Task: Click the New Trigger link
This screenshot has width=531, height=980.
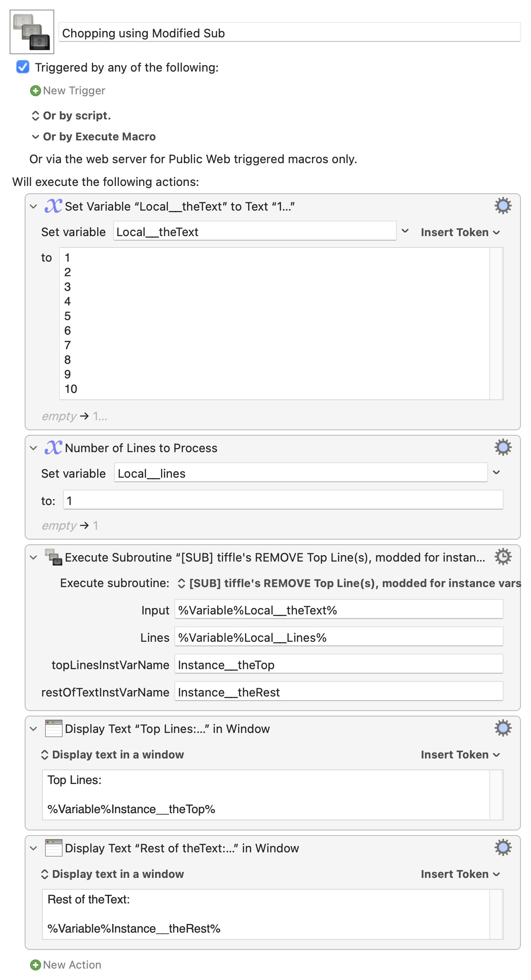Action: coord(74,91)
